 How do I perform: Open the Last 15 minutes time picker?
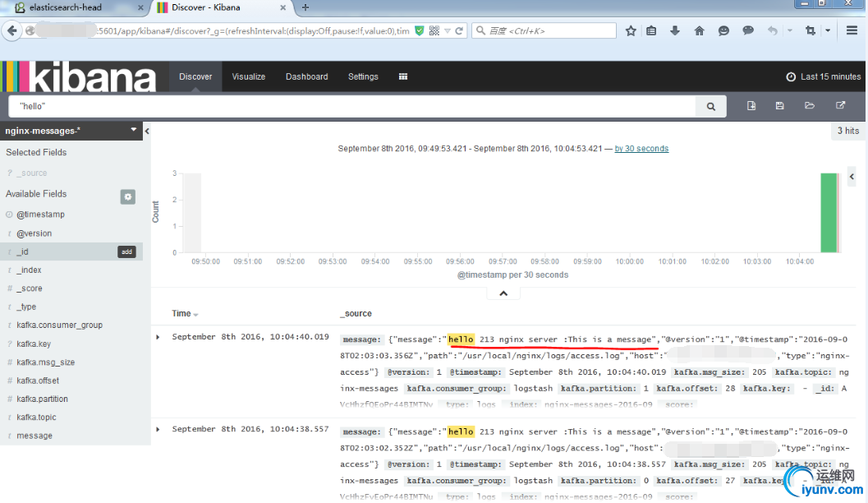point(824,76)
